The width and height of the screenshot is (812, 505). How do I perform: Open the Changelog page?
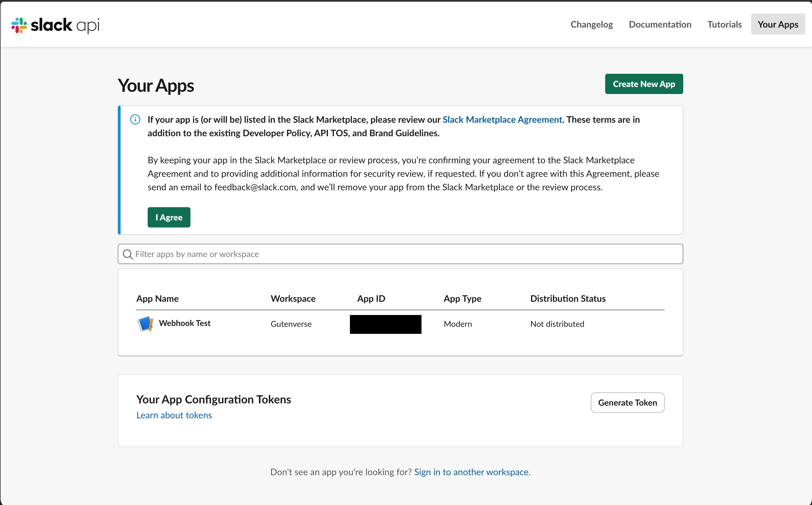pos(592,24)
